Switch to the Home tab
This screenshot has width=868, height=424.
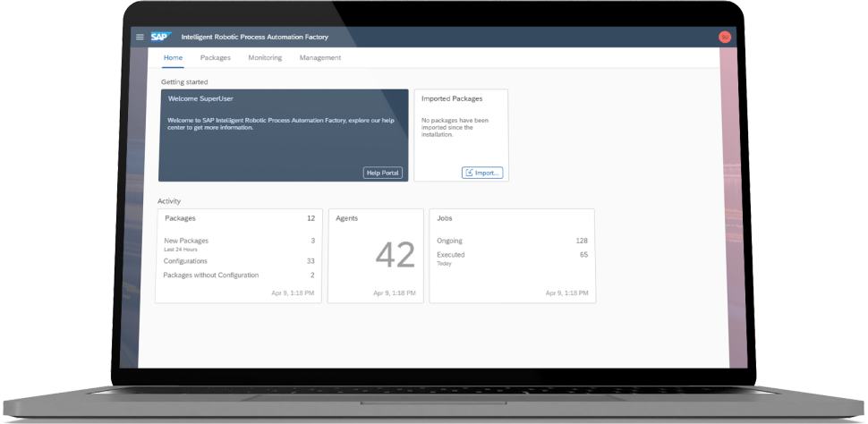coord(174,57)
